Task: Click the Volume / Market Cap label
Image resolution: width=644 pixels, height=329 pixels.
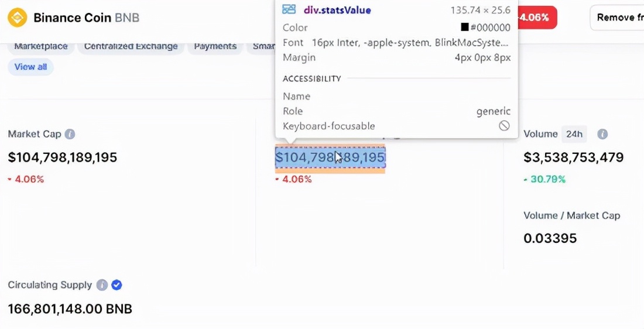Action: coord(572,215)
